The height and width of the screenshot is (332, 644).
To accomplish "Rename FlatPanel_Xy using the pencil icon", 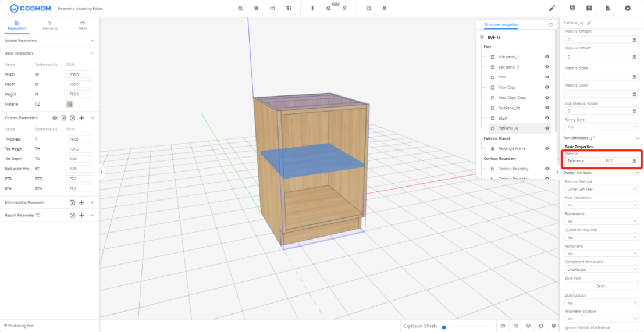I will coord(589,23).
